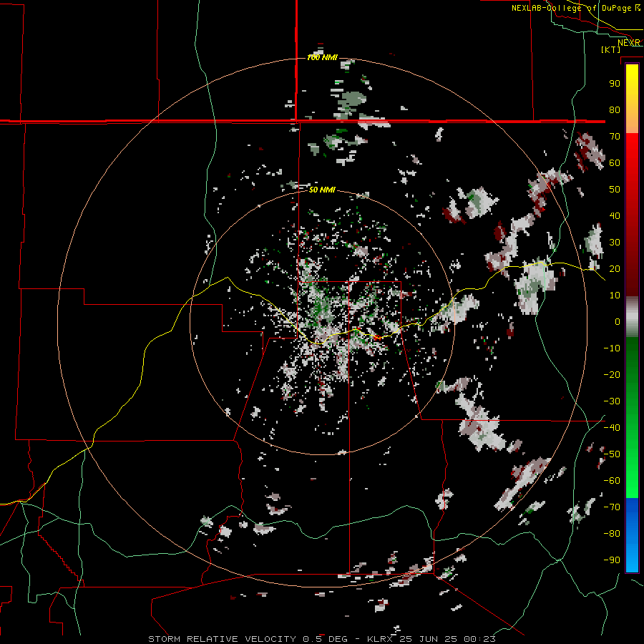The height and width of the screenshot is (644, 644).
Task: Select the -30 value on the velocity scale
Action: 612,401
